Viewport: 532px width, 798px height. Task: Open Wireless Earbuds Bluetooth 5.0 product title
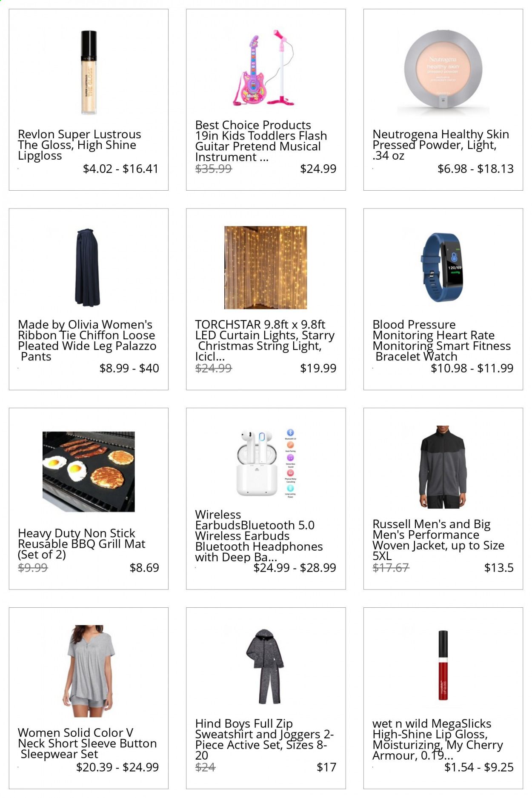[x=259, y=536]
